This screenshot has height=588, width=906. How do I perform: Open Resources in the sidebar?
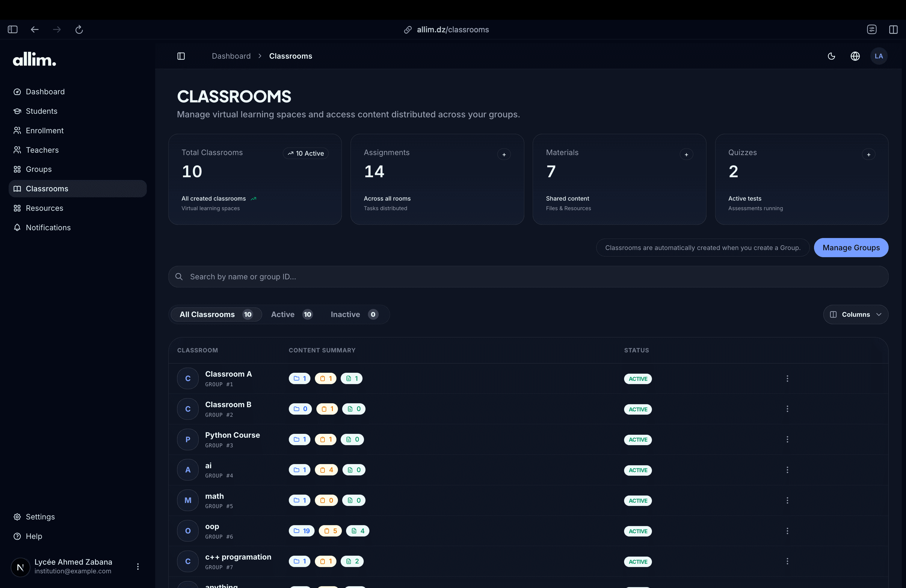pos(78,208)
